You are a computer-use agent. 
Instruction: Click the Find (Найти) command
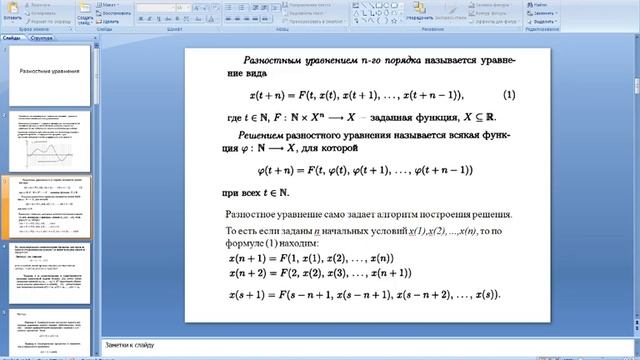pos(537,5)
